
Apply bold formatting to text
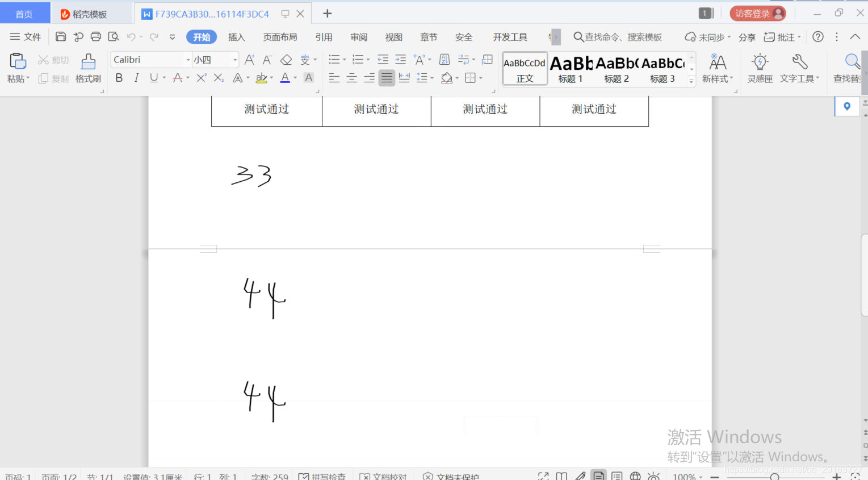coord(119,78)
